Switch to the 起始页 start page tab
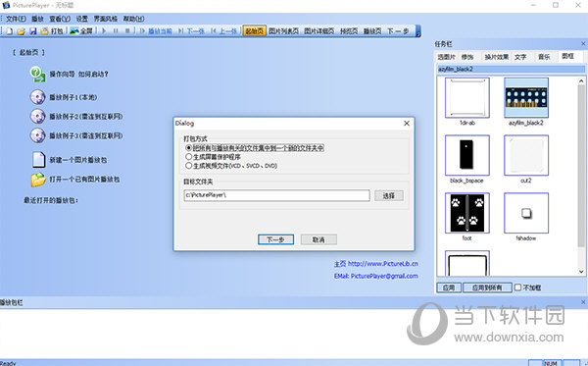588x366 pixels. click(255, 31)
